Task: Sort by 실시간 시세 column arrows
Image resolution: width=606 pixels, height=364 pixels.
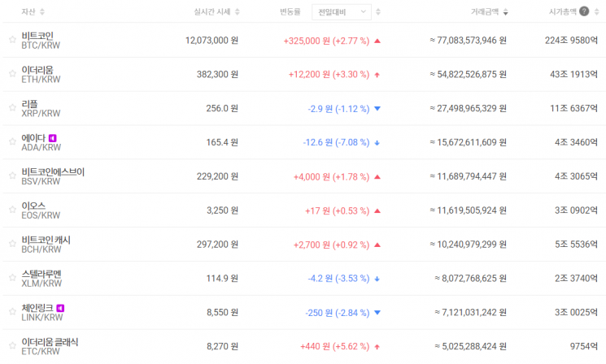Action: pyautogui.click(x=238, y=12)
